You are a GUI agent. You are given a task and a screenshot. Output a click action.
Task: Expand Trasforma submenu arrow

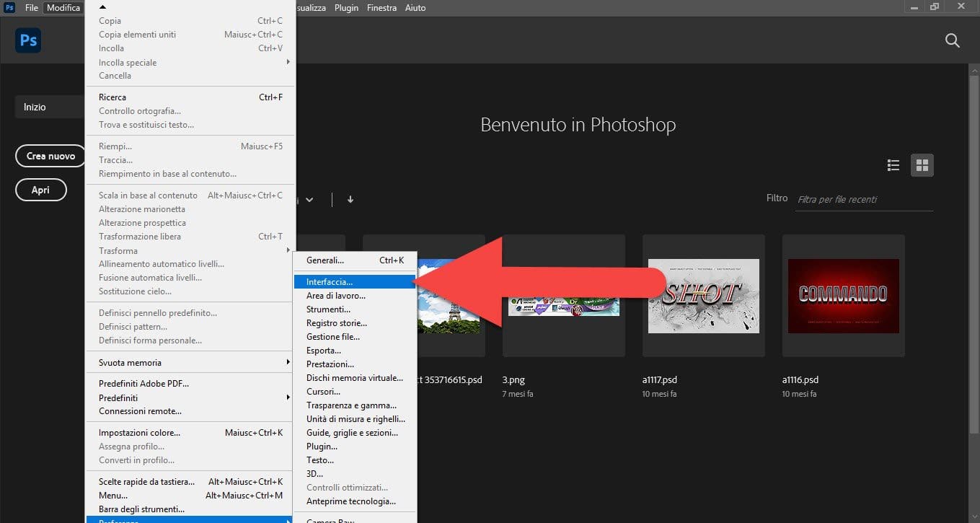[x=288, y=250]
